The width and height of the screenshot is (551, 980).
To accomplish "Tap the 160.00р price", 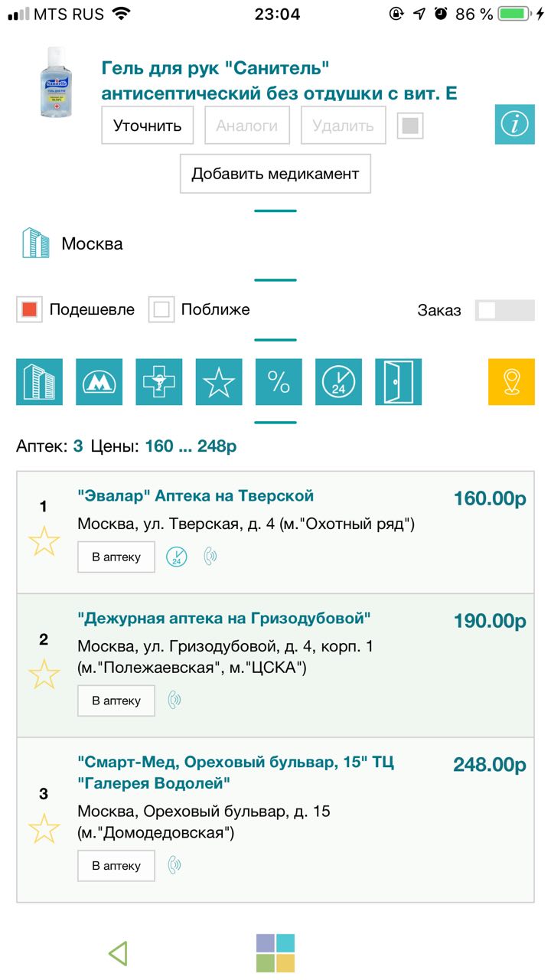I will coord(490,498).
